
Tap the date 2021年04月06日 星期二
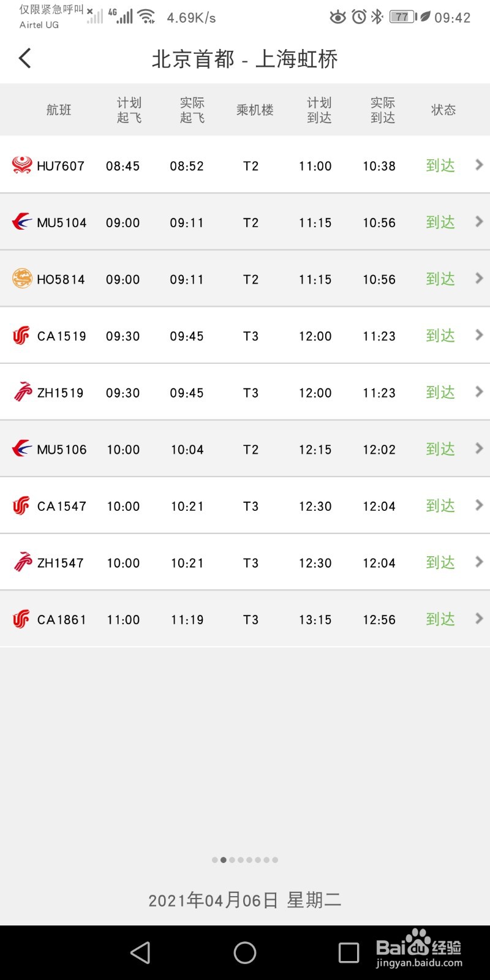click(245, 900)
